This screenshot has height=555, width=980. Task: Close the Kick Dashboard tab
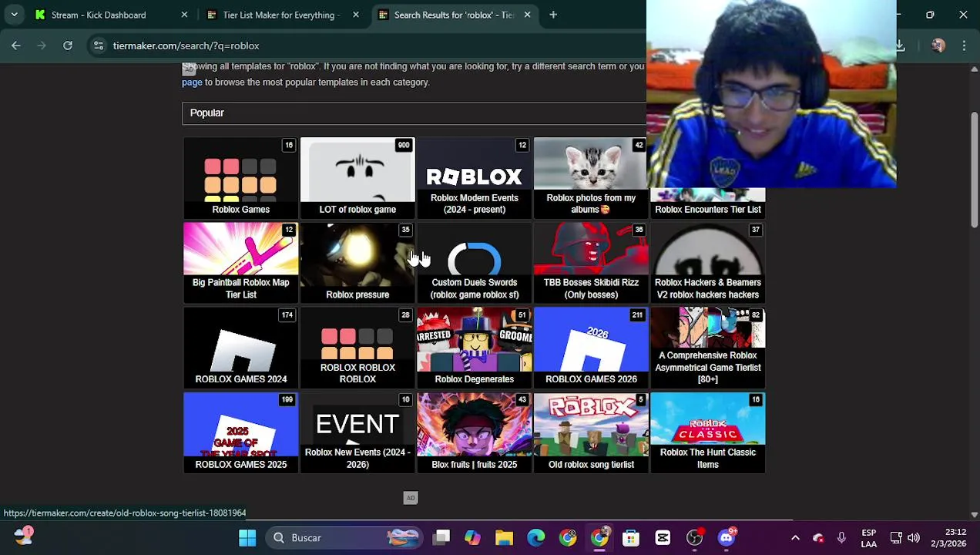pyautogui.click(x=184, y=15)
